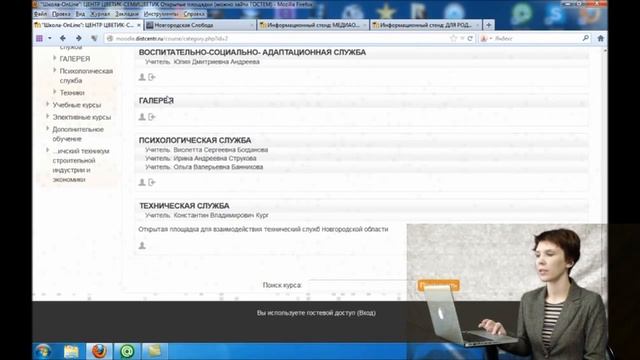This screenshot has width=640, height=360.
Task: Open the Закладки menu
Action: tap(127, 14)
